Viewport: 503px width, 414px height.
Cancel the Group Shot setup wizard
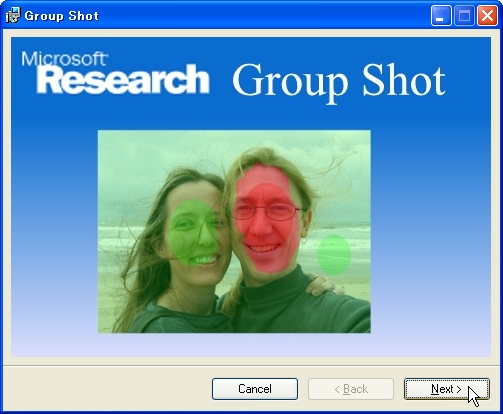(x=255, y=389)
